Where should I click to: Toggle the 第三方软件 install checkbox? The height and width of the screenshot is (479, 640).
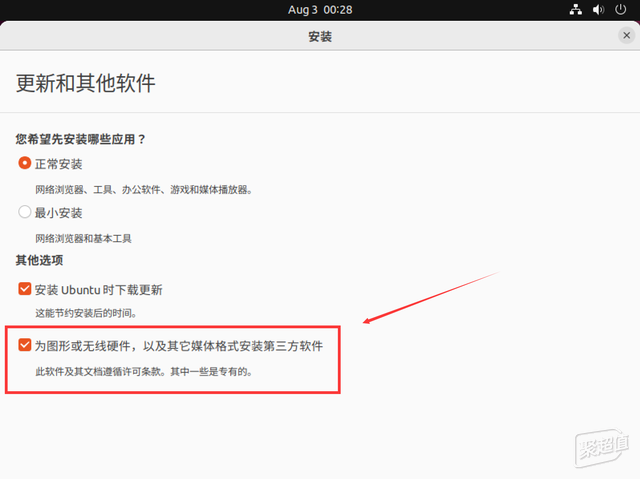pyautogui.click(x=24, y=345)
